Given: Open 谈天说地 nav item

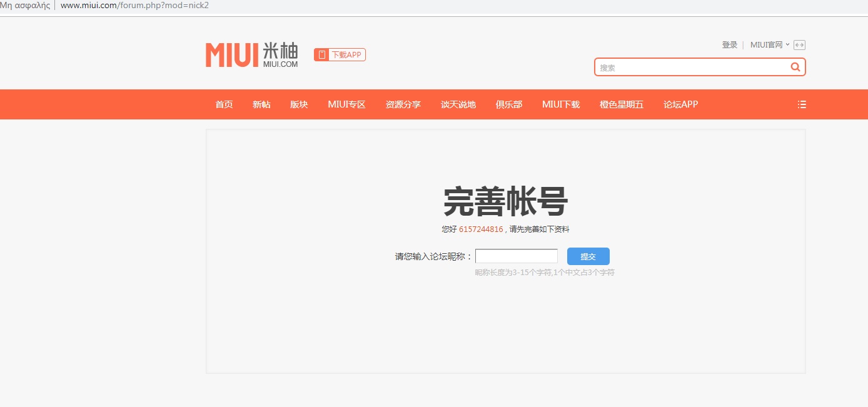Looking at the screenshot, I should (x=458, y=104).
